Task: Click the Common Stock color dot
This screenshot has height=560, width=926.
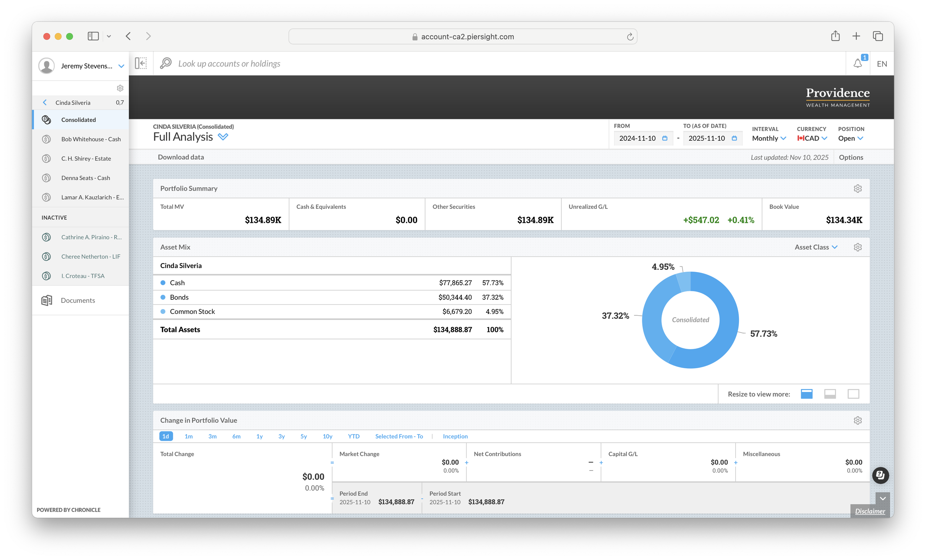Action: [x=163, y=311]
